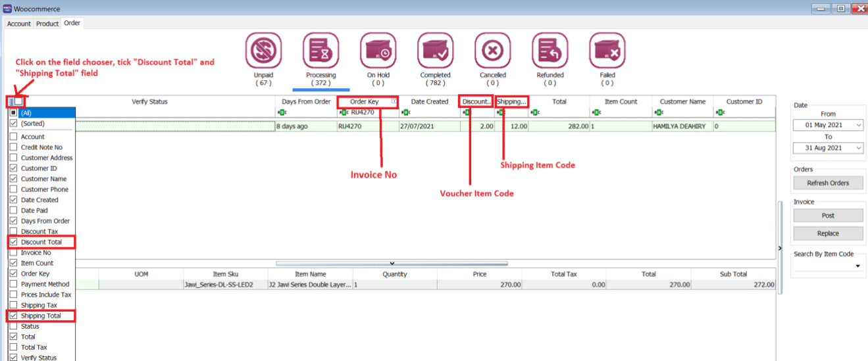This screenshot has width=868, height=361.
Task: Click the Refresh Orders button
Action: (828, 183)
